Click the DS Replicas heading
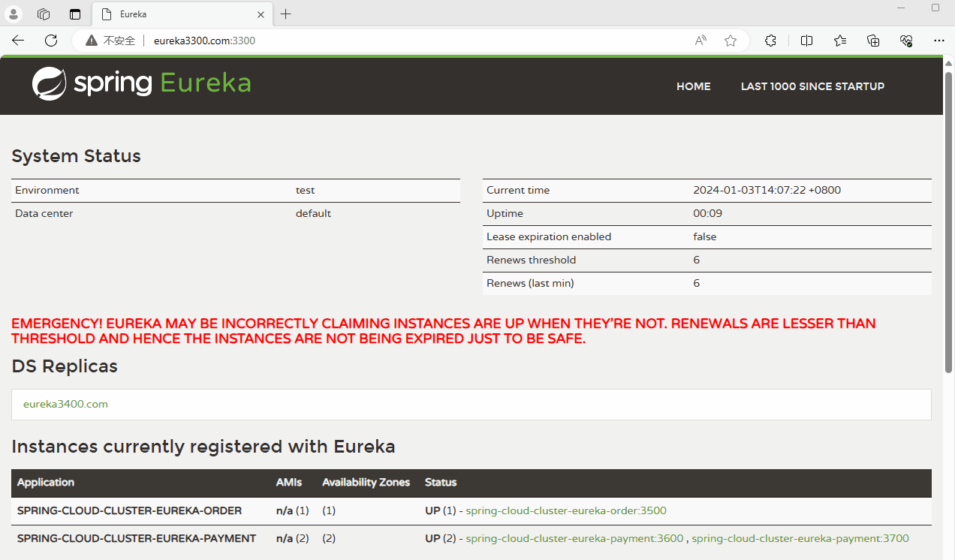This screenshot has width=955, height=560. click(65, 366)
